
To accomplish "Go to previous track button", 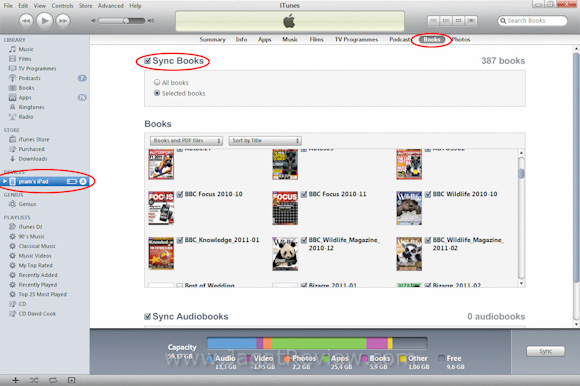I will click(x=26, y=21).
